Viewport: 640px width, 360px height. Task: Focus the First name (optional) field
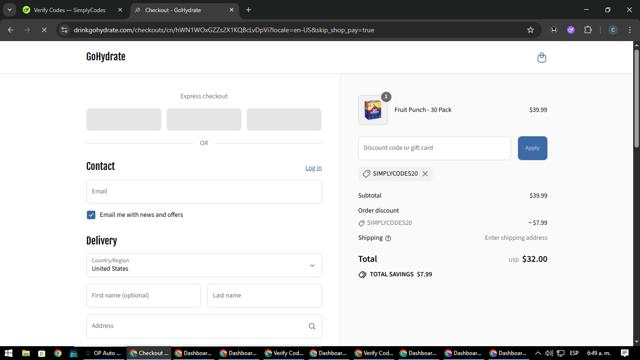tap(143, 296)
